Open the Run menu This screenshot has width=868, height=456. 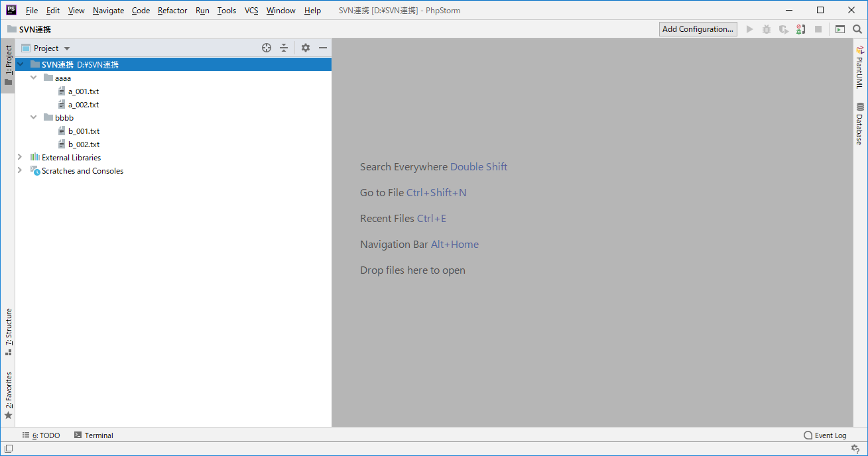coord(202,11)
